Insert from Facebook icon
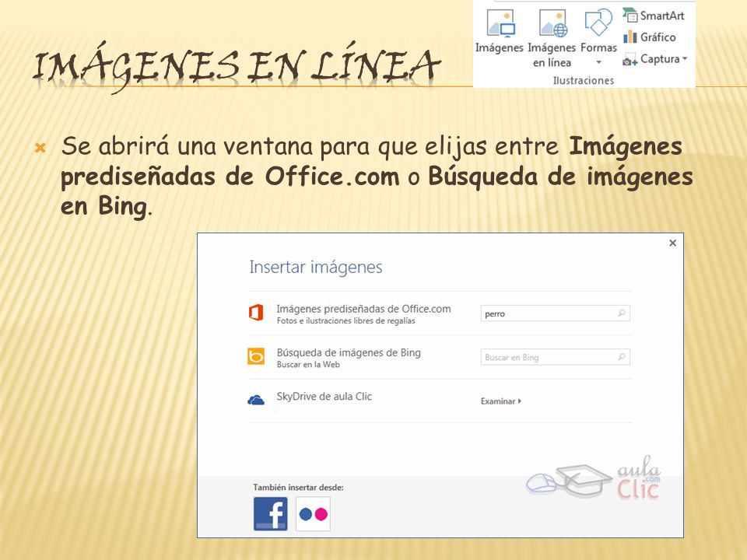Screen dimensions: 747x560 coord(271,514)
